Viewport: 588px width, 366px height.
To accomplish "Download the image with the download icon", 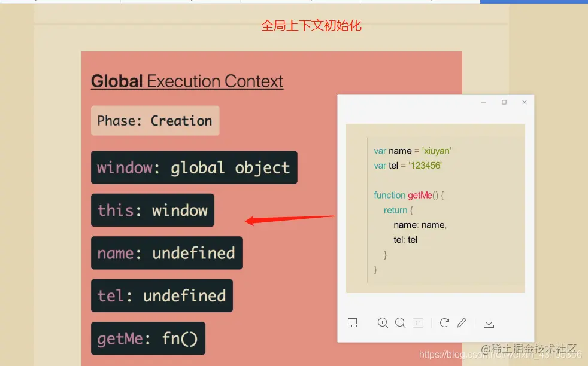I will click(x=489, y=322).
